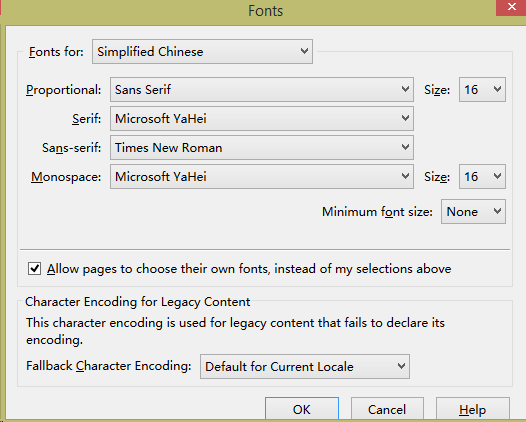The height and width of the screenshot is (422, 526).
Task: Click the 'Serif:' label
Action: click(87, 119)
